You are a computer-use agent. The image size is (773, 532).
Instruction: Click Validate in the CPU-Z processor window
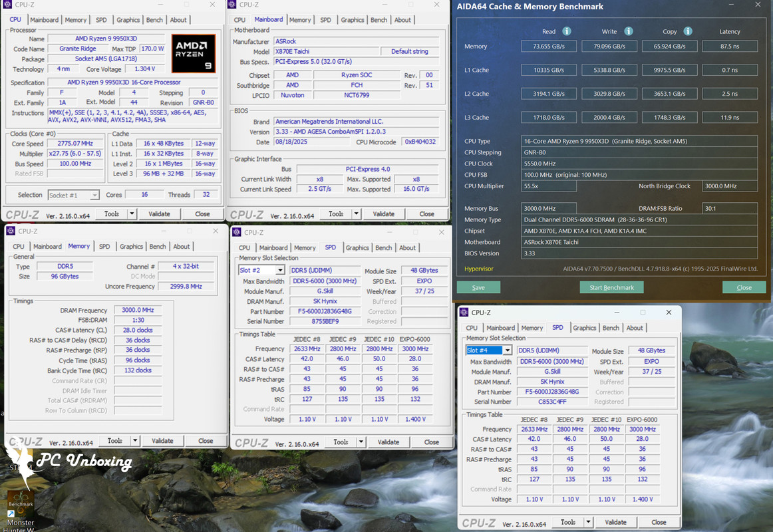[x=159, y=213]
